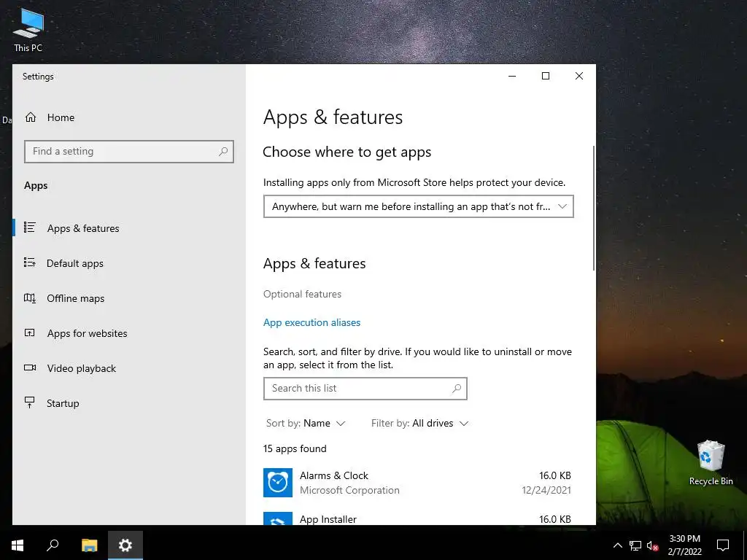Viewport: 747px width, 560px height.
Task: Click the muted volume tray icon
Action: click(x=653, y=545)
